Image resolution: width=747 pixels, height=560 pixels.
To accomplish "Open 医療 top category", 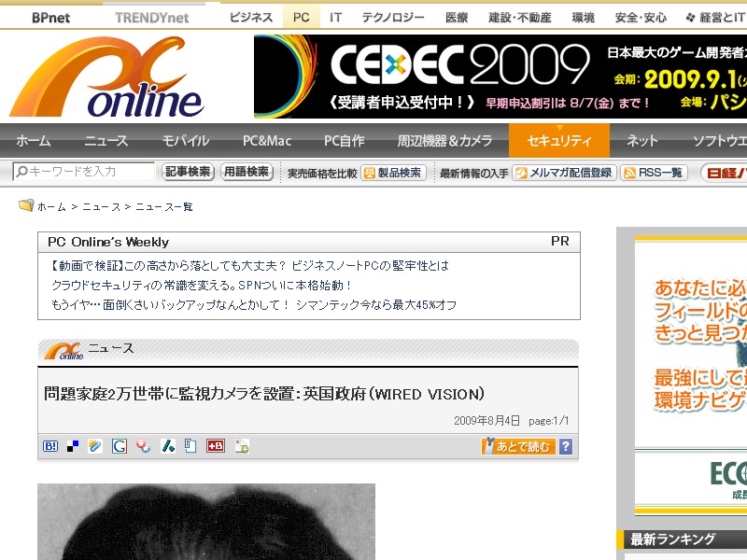I will point(457,18).
